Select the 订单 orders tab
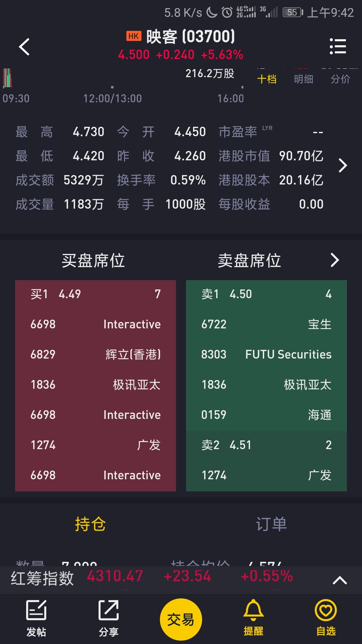Image resolution: width=362 pixels, height=644 pixels. tap(271, 524)
